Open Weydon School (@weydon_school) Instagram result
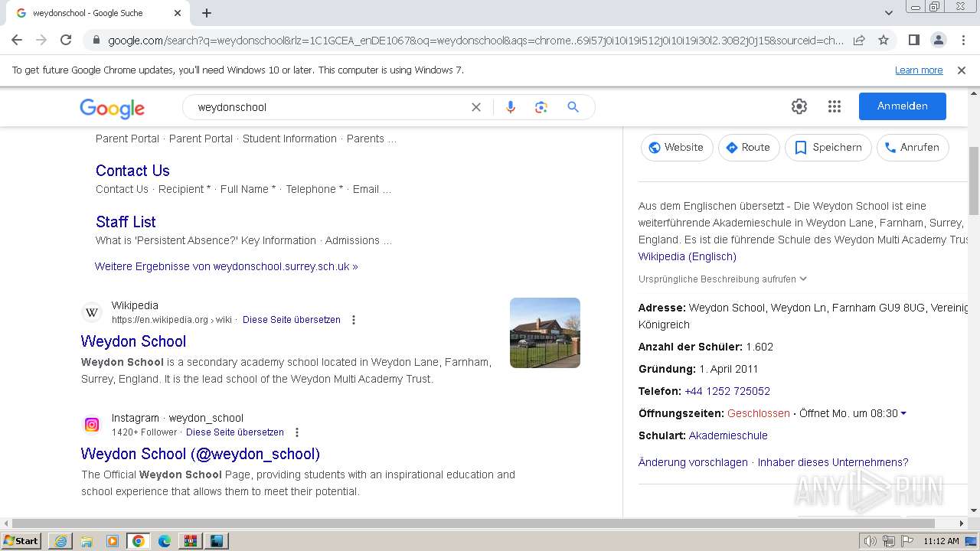This screenshot has width=980, height=551. pyautogui.click(x=201, y=454)
